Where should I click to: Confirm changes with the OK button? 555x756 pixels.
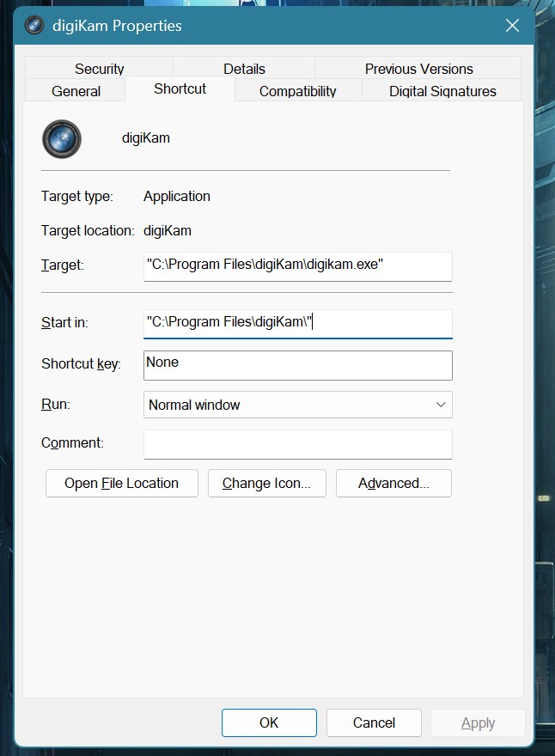(x=269, y=722)
